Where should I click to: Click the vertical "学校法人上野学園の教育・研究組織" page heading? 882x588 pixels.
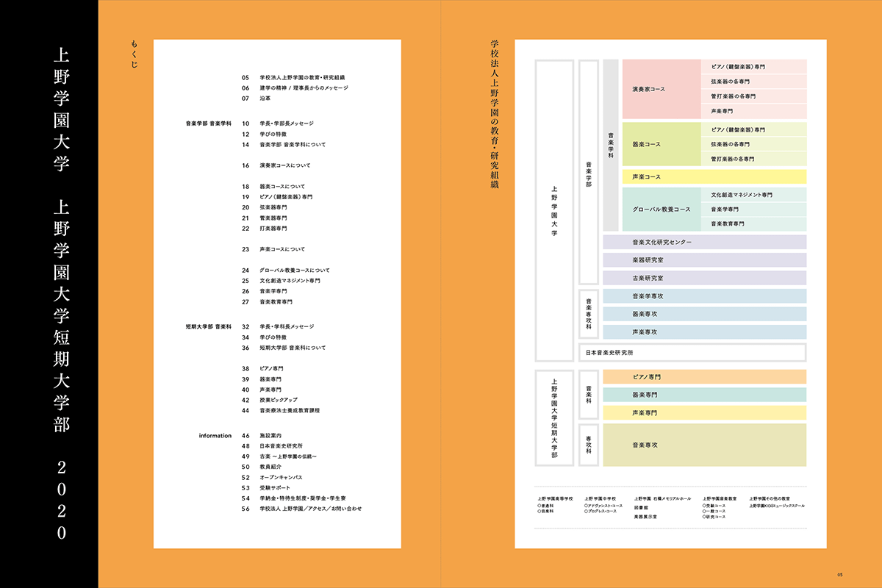tap(494, 116)
